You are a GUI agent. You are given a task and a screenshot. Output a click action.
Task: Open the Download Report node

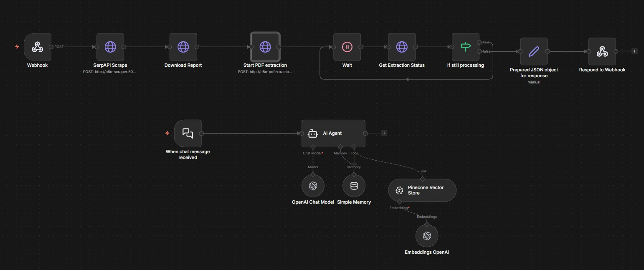tap(183, 47)
